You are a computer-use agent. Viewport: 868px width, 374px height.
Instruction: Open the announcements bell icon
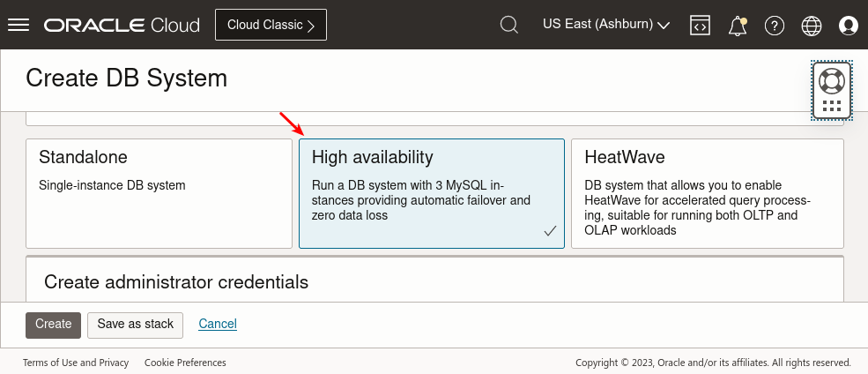tap(738, 26)
